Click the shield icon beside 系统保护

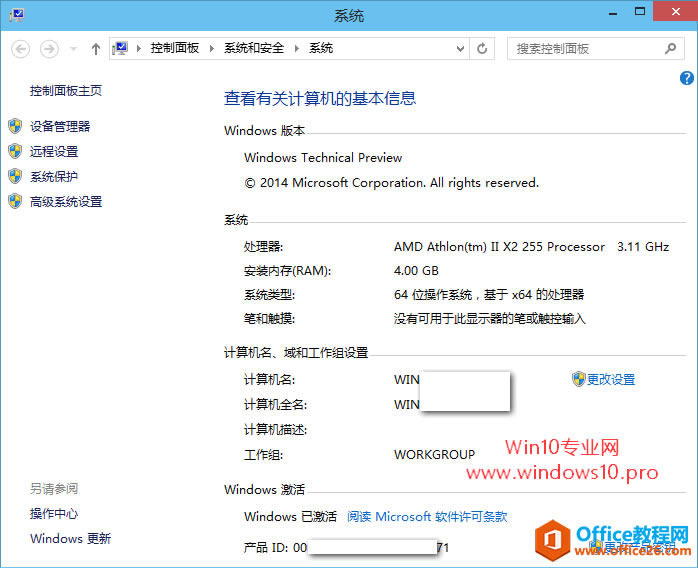[15, 176]
